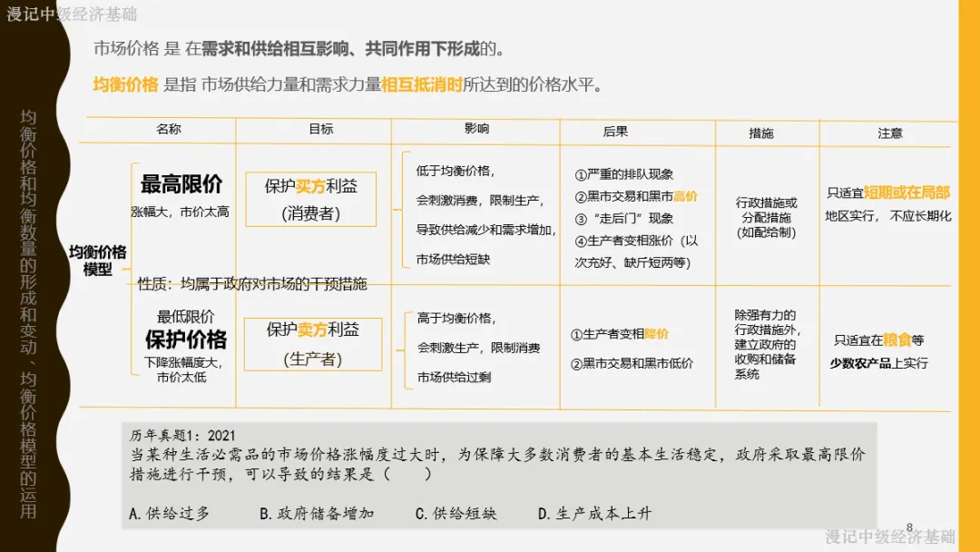This screenshot has width=980, height=552.
Task: Click the text 下降涨幅度大，市价太低
Action: [x=183, y=370]
